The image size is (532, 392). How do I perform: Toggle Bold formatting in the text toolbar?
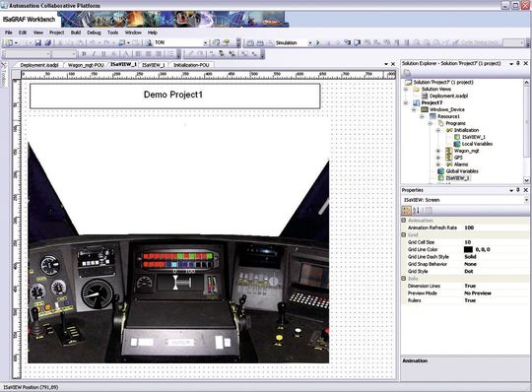pos(84,53)
